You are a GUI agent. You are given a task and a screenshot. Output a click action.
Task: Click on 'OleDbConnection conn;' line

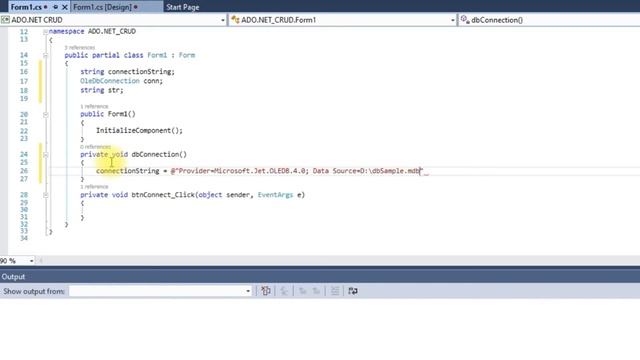(x=122, y=81)
